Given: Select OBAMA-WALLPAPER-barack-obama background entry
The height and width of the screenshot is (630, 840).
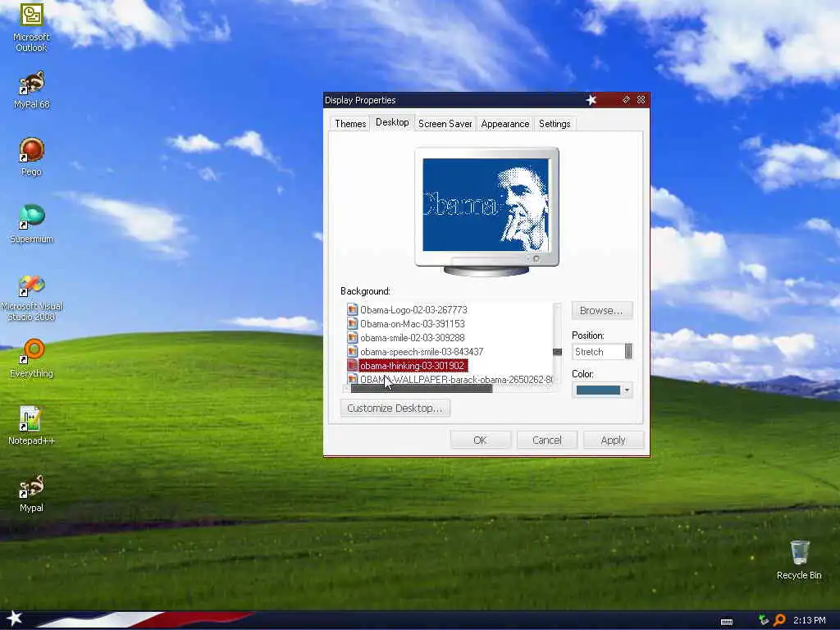Looking at the screenshot, I should pyautogui.click(x=456, y=379).
